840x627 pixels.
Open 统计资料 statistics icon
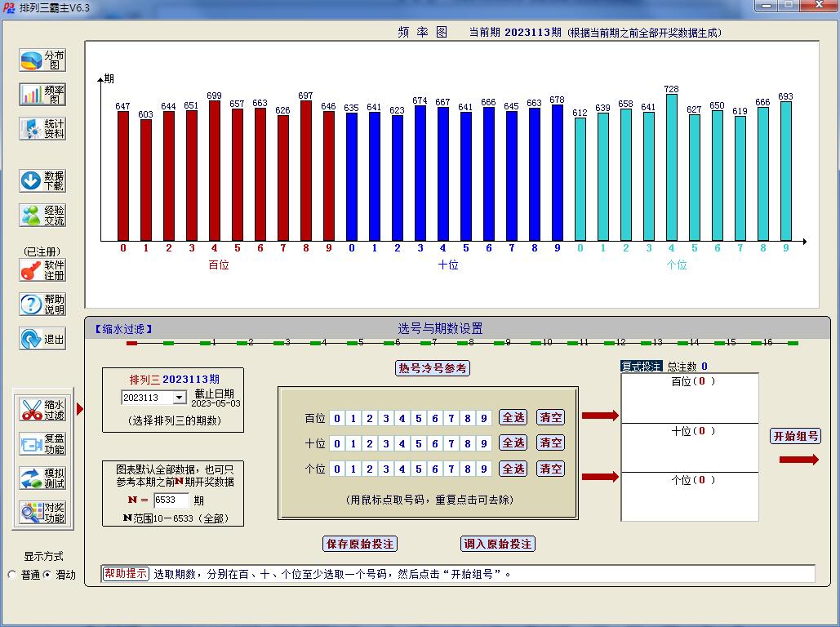click(42, 129)
